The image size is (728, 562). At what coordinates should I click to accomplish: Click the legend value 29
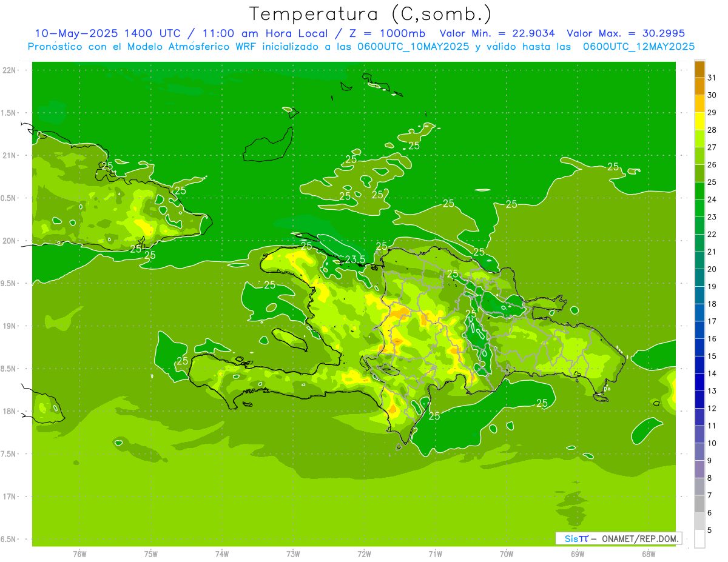[712, 113]
